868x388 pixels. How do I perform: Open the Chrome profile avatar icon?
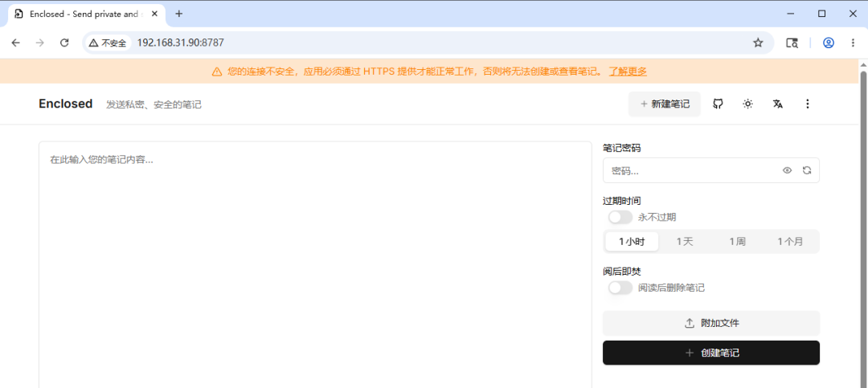pyautogui.click(x=828, y=43)
